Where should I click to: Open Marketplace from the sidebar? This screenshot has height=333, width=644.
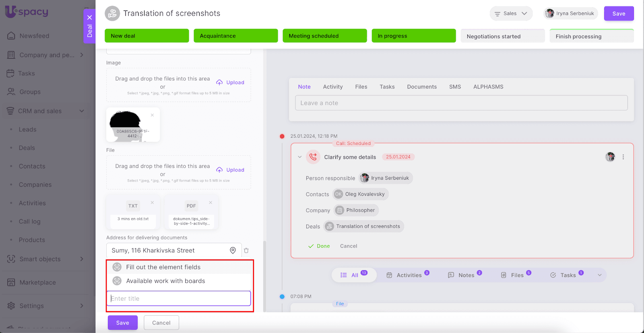(37, 282)
